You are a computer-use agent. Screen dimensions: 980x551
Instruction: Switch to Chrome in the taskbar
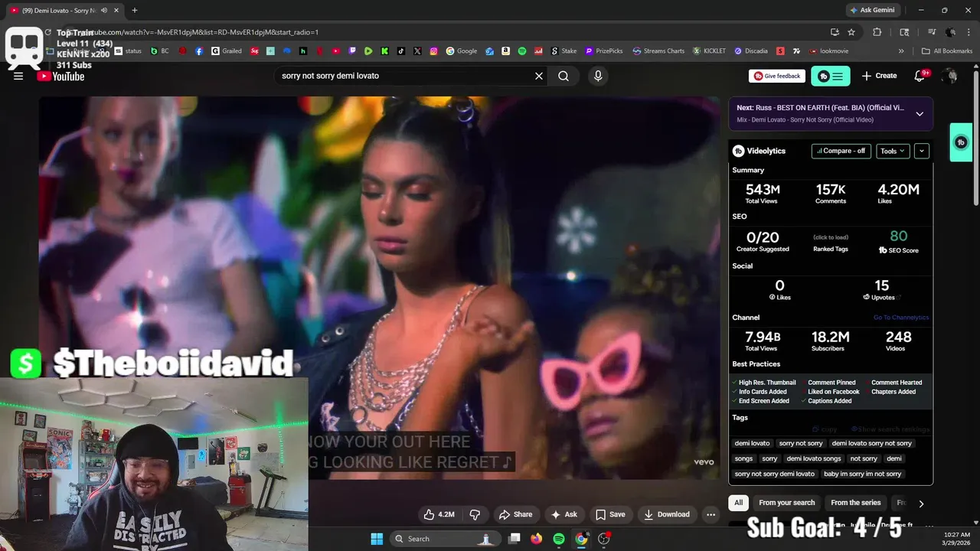pos(582,539)
